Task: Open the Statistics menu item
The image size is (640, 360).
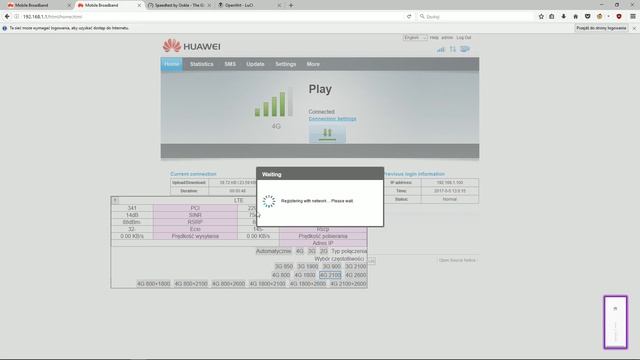Action: click(202, 64)
